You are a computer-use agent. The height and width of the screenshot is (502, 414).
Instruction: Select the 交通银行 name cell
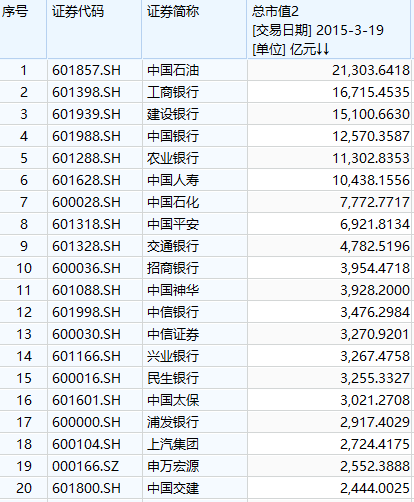click(x=195, y=246)
